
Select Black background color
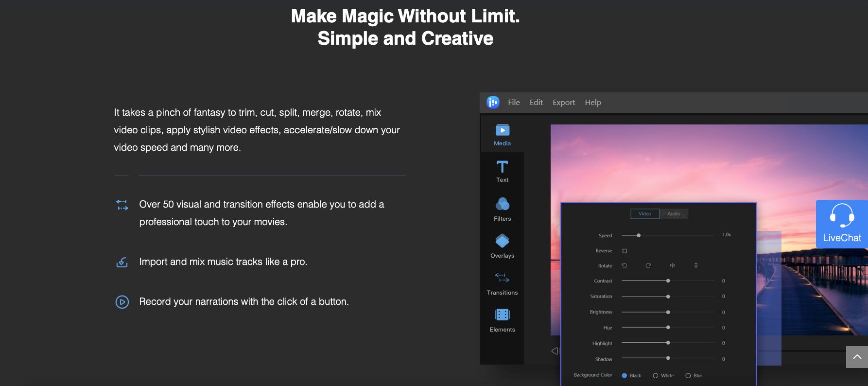coord(625,375)
